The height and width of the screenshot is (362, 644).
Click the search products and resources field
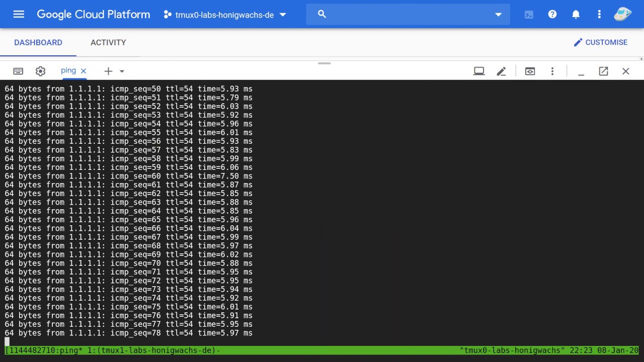tap(408, 14)
